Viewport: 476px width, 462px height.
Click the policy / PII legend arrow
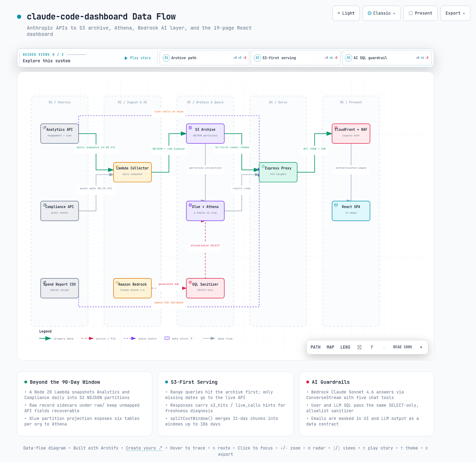88,338
